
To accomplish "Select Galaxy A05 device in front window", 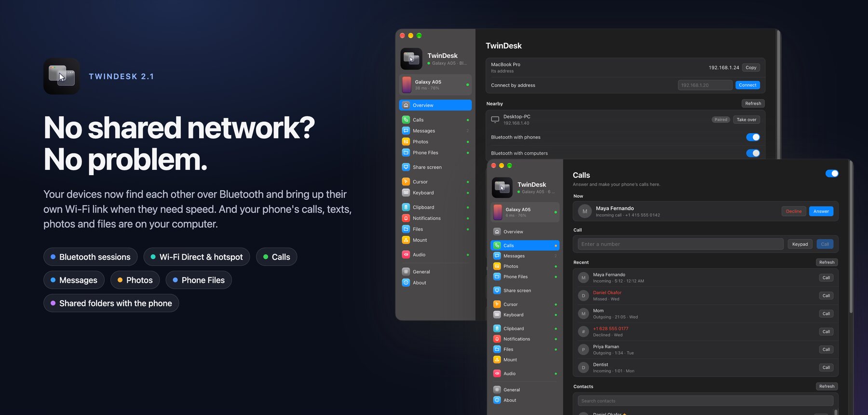I will (x=525, y=212).
